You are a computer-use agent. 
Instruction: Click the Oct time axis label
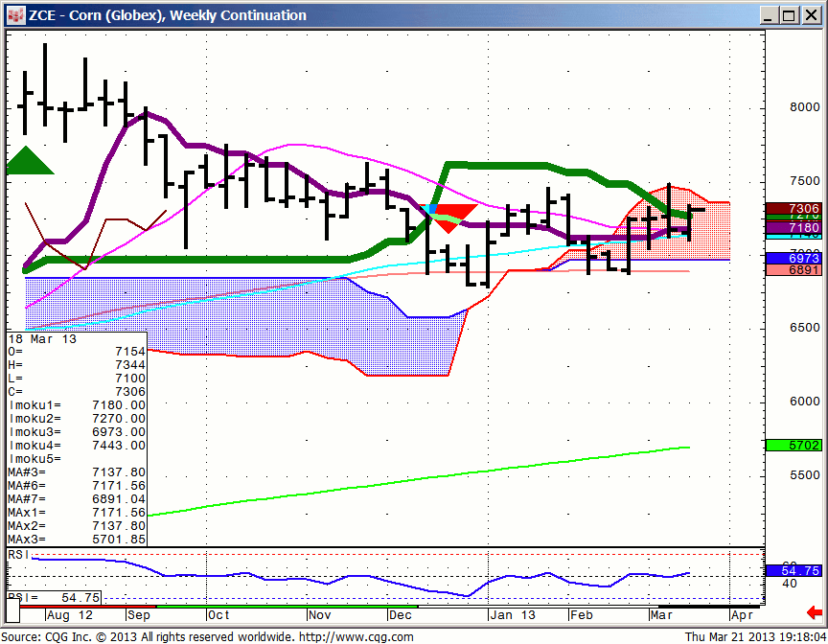coord(218,615)
